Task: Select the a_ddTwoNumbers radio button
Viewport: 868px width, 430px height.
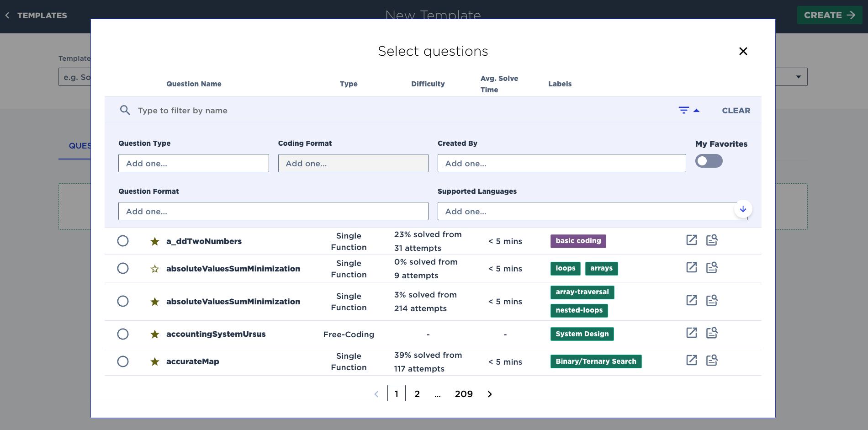Action: (x=123, y=241)
